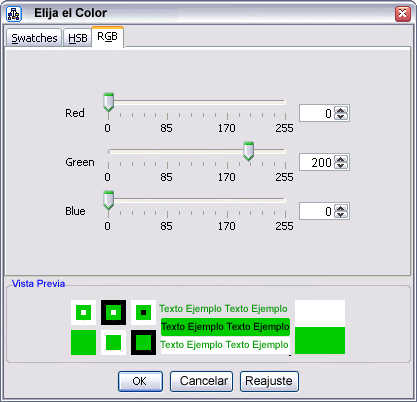Screen dimensions: 417x402
Task: Open the HSB tab
Action: click(77, 38)
